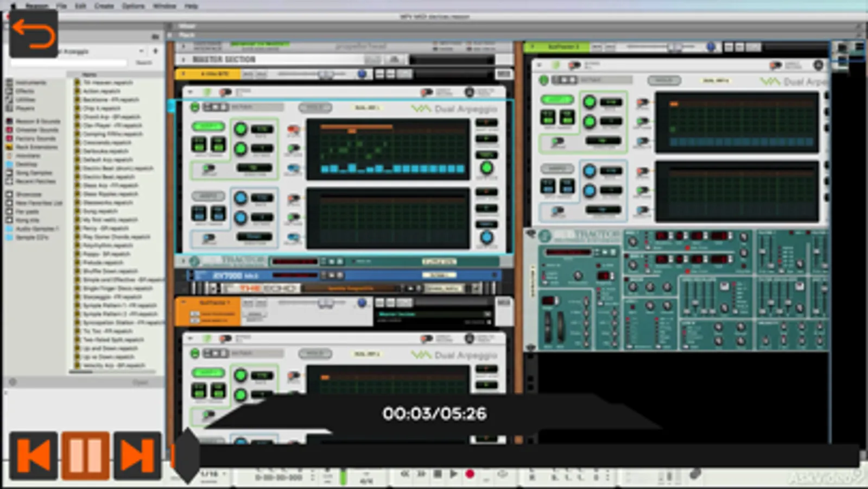Open the Help menu
The height and width of the screenshot is (489, 868).
[191, 5]
